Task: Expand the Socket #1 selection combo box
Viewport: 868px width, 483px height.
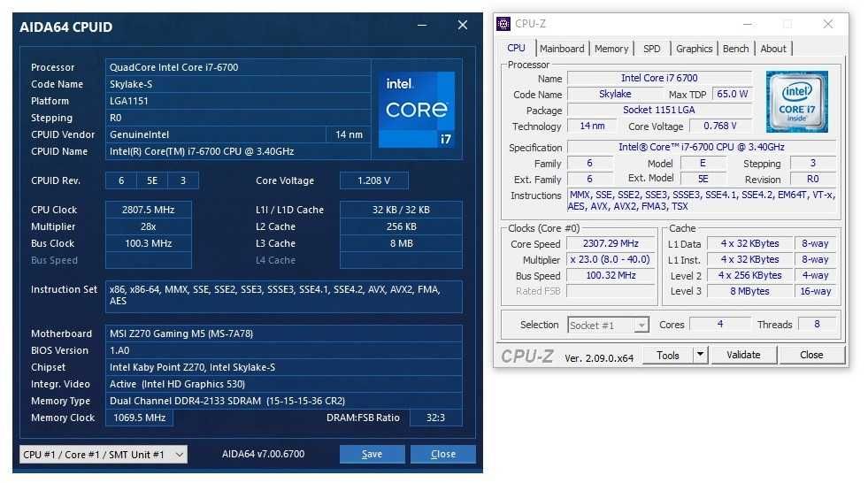Action: point(608,326)
